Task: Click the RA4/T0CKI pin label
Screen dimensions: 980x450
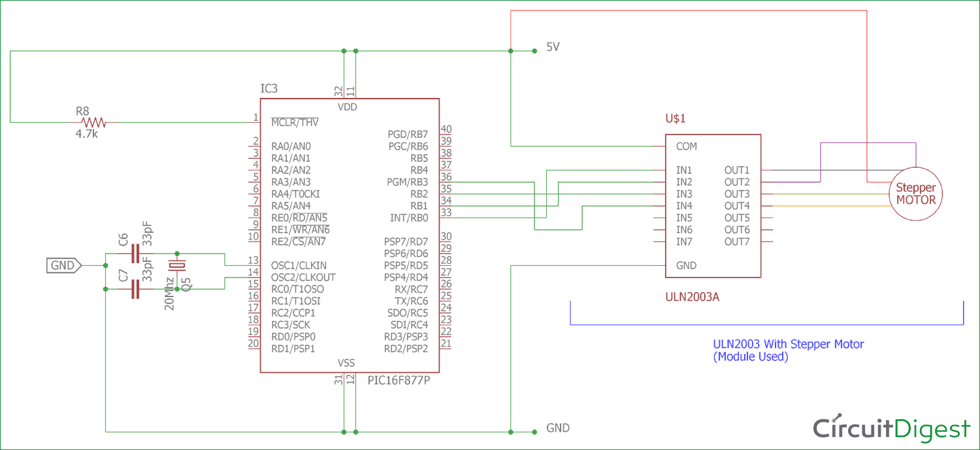Action: click(x=295, y=194)
